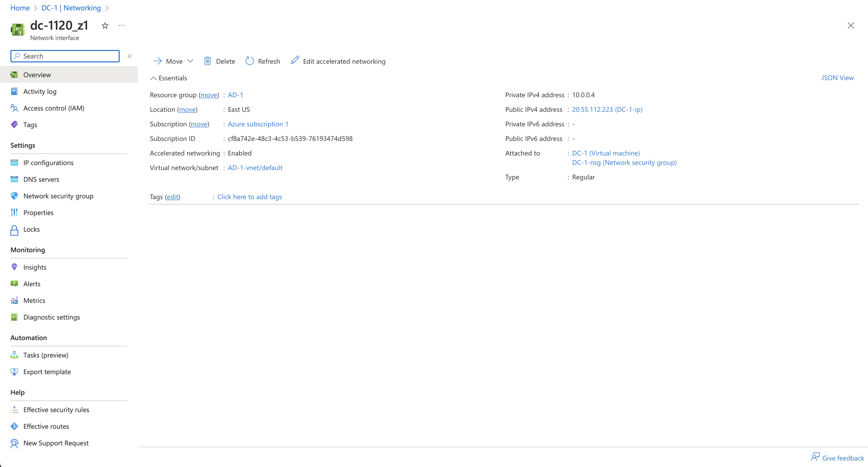
Task: Close the network interface blade
Action: [851, 25]
